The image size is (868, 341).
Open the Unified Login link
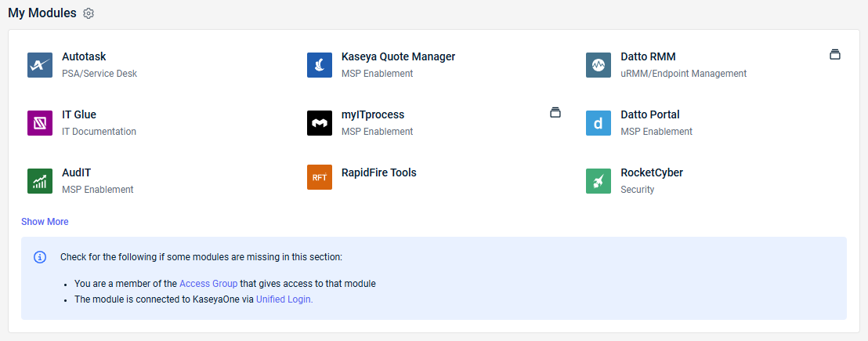coord(284,299)
